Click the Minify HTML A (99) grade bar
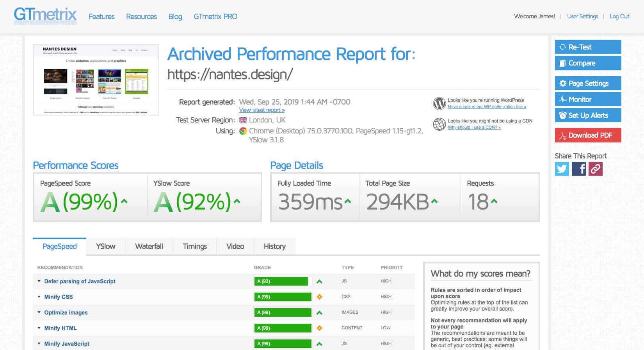The height and width of the screenshot is (350, 644). 283,328
